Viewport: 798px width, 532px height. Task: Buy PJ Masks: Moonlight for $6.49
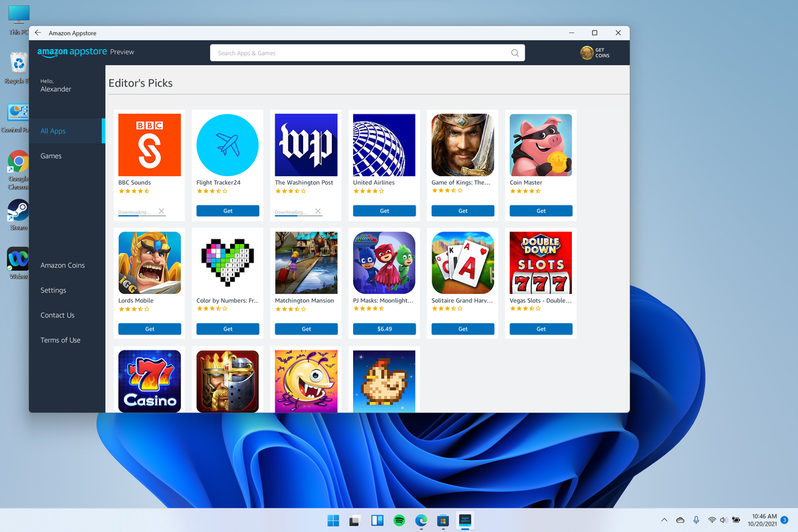click(x=384, y=329)
